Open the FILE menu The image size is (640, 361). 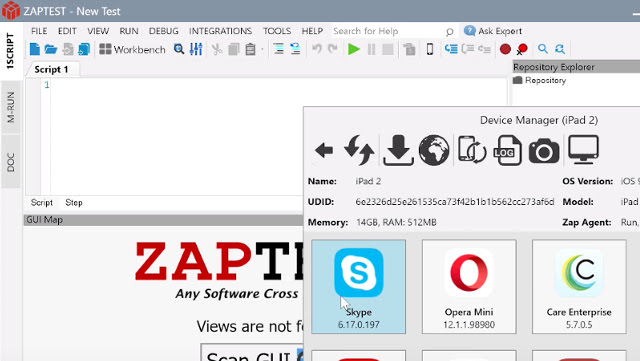(39, 31)
